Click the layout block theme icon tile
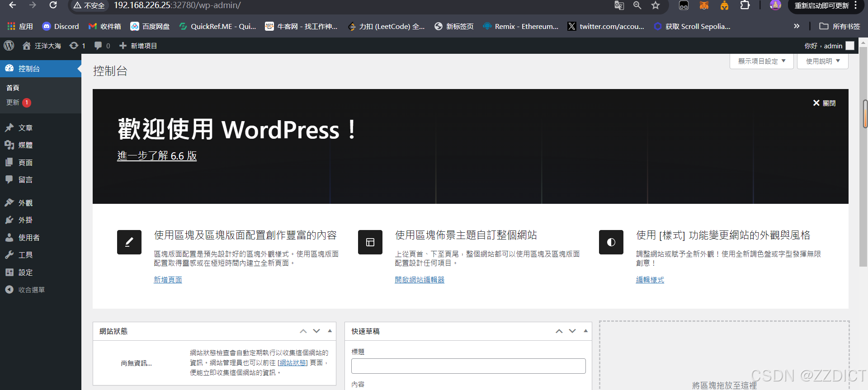The height and width of the screenshot is (390, 868). coord(370,242)
